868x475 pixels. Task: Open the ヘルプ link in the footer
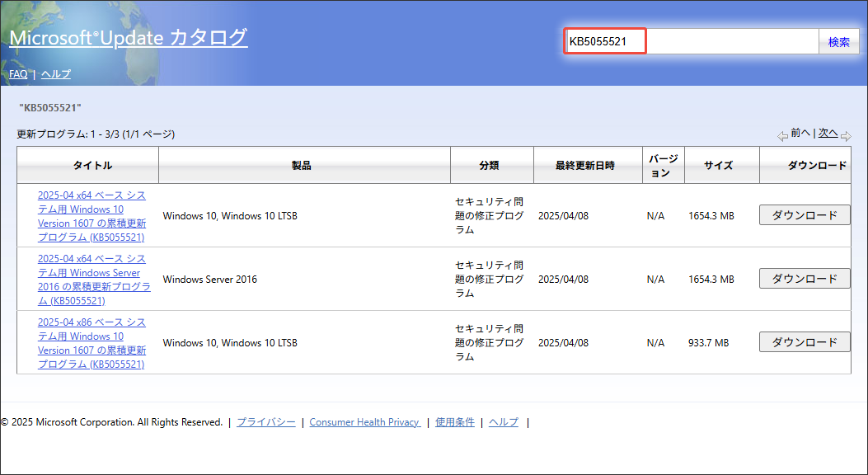pos(503,422)
